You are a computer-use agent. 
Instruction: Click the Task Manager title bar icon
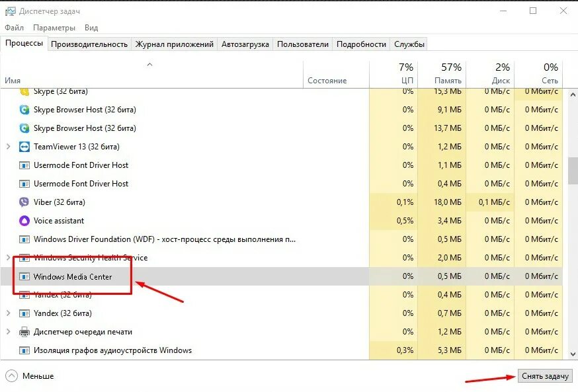(x=11, y=11)
